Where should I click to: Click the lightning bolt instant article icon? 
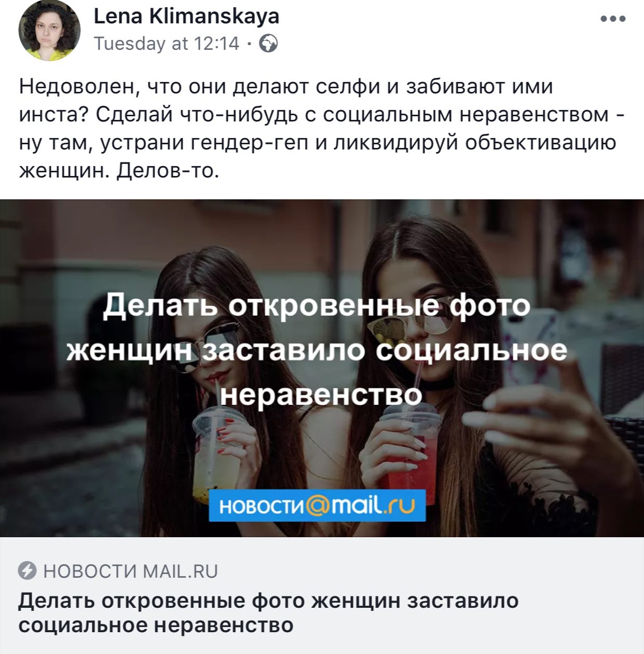point(28,571)
